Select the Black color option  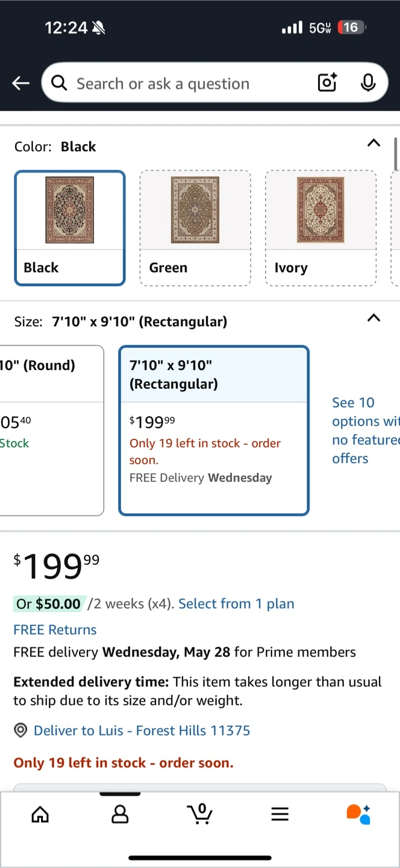70,228
